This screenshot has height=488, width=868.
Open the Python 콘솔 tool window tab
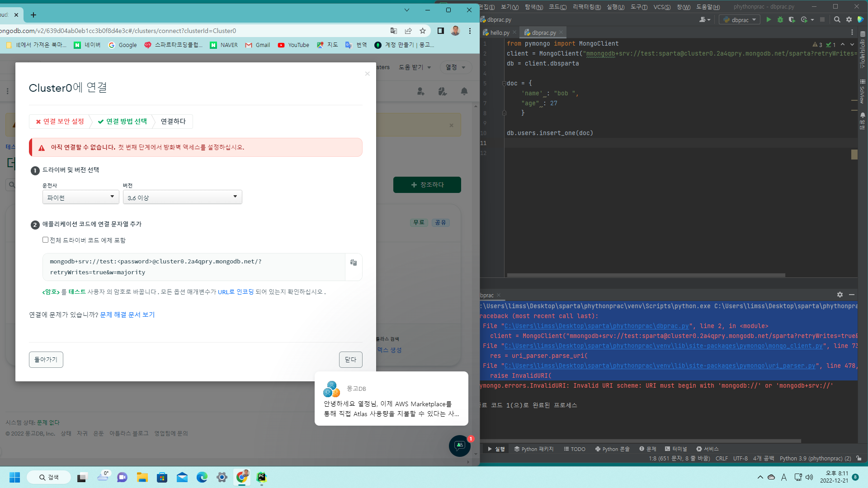coord(612,449)
